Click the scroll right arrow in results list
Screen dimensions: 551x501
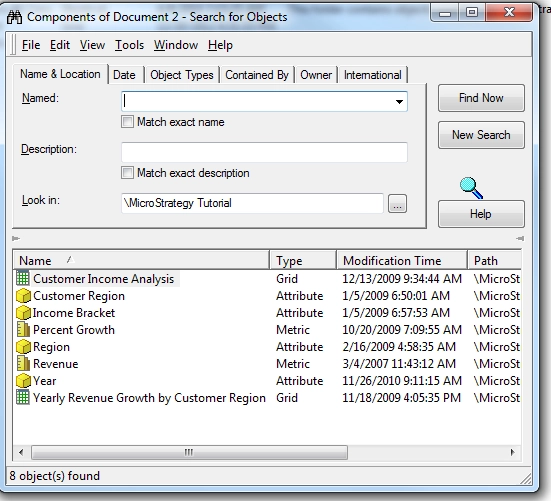[x=513, y=452]
